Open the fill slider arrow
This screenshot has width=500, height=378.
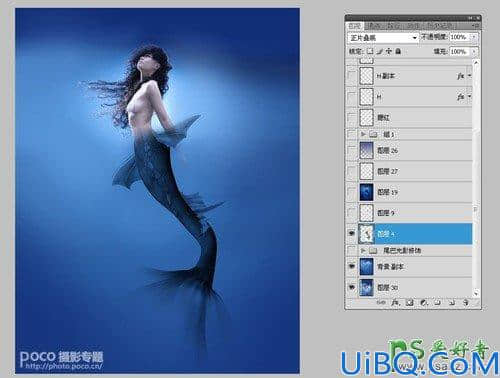click(474, 52)
